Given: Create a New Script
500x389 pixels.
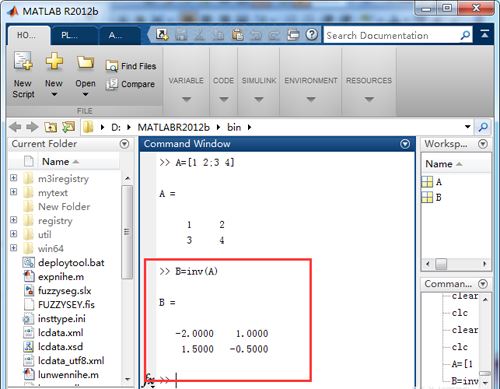Looking at the screenshot, I should (x=23, y=75).
